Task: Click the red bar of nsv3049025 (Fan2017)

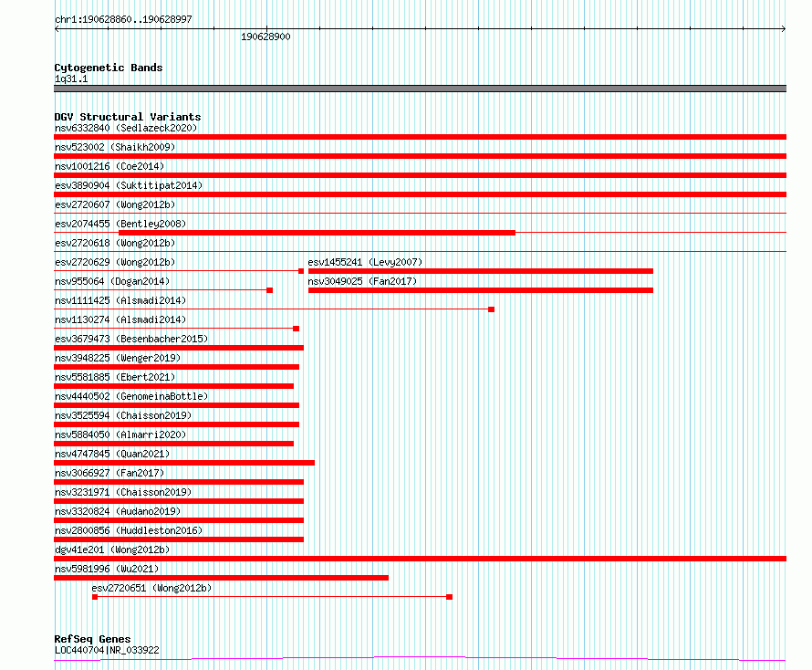Action: pyautogui.click(x=481, y=290)
